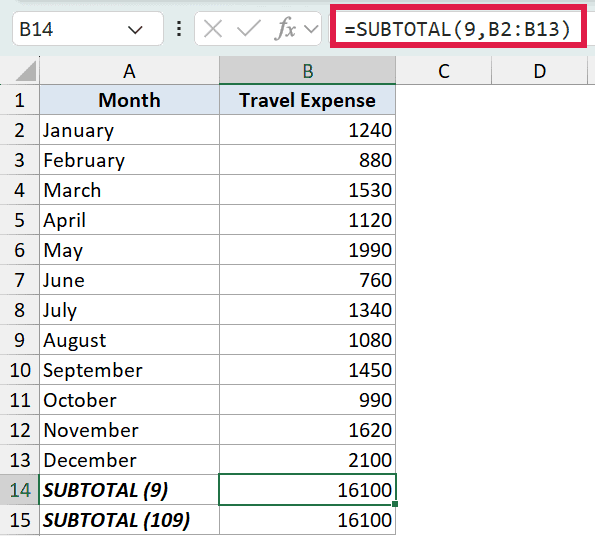The width and height of the screenshot is (595, 536).
Task: Select the March cell
Action: (x=129, y=190)
